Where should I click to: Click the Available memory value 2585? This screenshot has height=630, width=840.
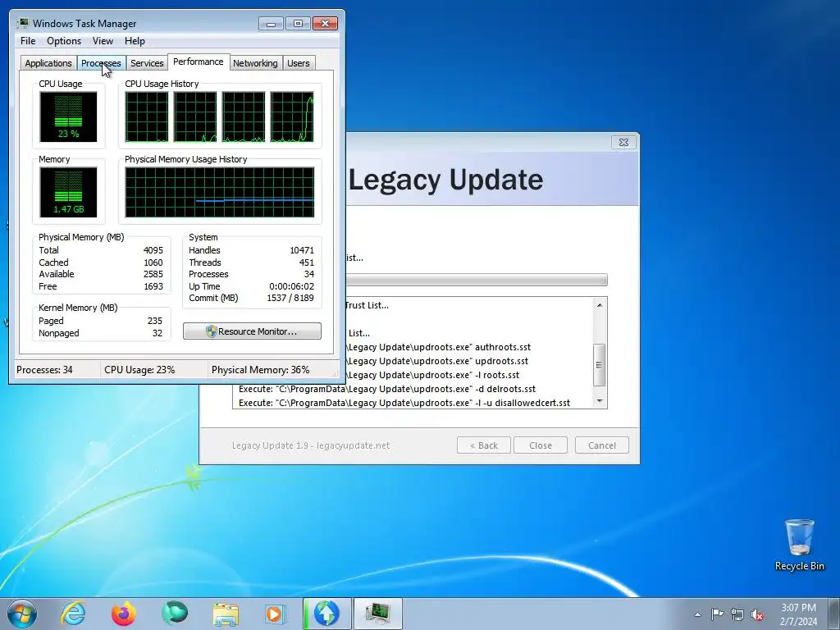point(153,274)
